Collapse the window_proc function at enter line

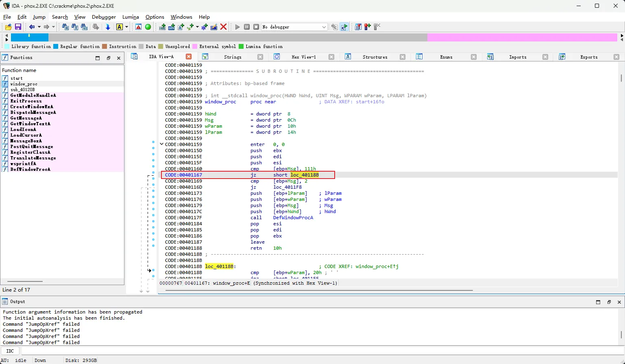click(161, 144)
